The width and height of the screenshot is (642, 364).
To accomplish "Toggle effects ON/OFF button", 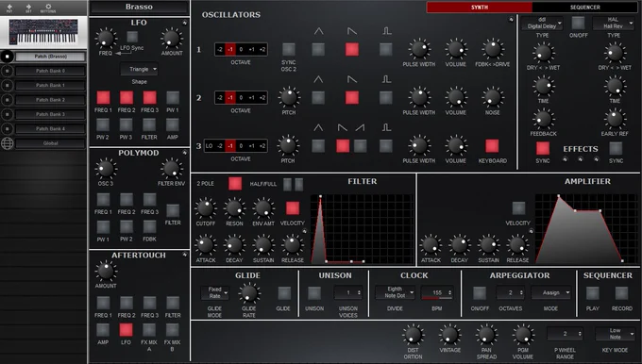I will pos(578,23).
